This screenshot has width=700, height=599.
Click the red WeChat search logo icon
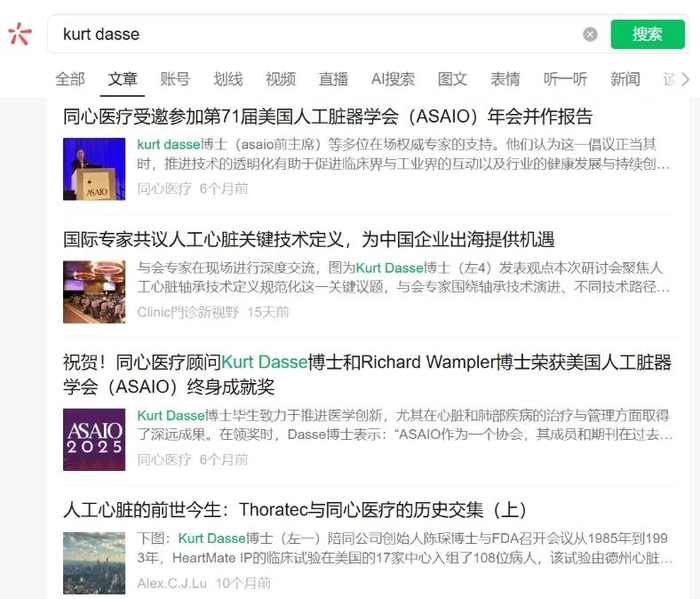(20, 34)
